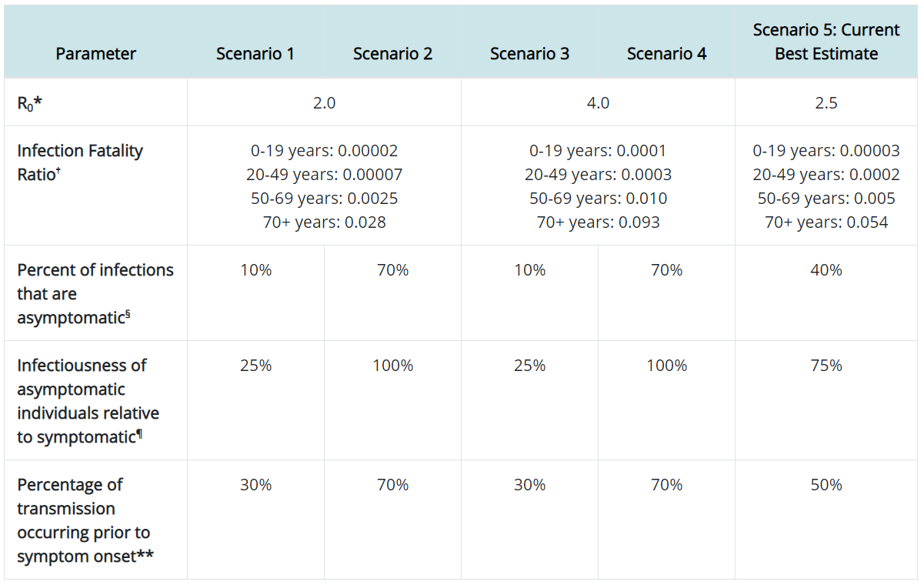
Task: Click the 70+ years: 0.054 fatality value
Action: pos(826,222)
